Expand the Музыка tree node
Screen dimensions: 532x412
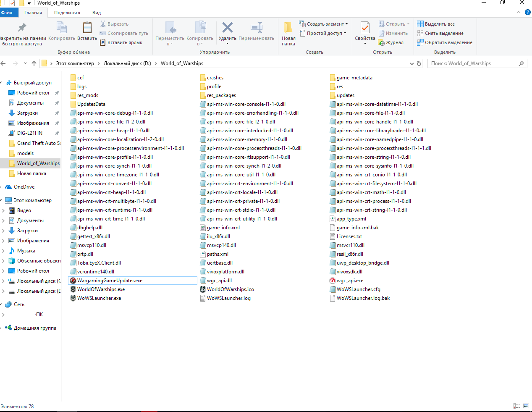(3, 251)
